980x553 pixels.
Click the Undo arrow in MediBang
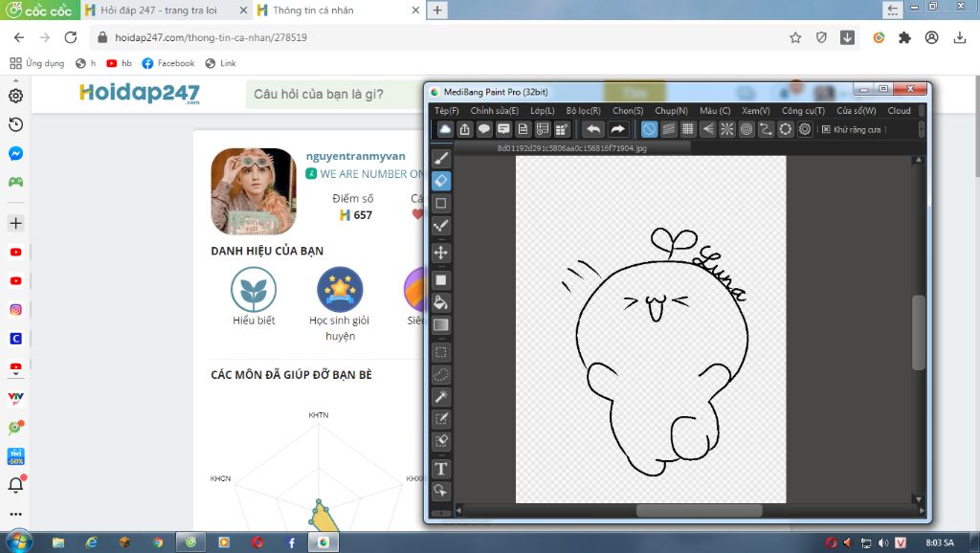[x=593, y=129]
